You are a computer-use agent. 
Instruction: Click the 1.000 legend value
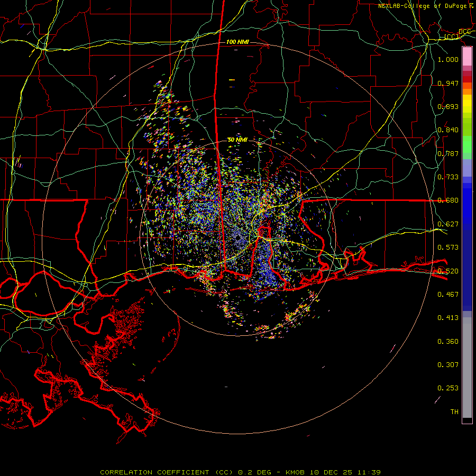[448, 59]
